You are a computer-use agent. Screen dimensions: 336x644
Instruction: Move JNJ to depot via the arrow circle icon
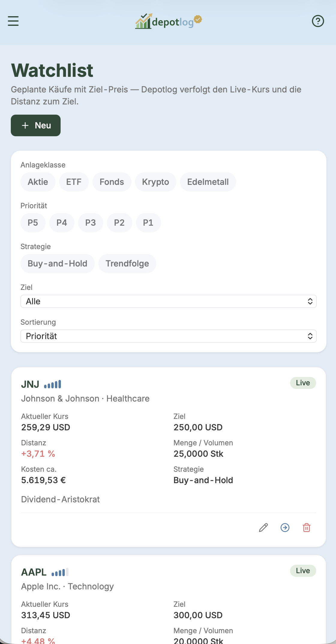tap(285, 528)
